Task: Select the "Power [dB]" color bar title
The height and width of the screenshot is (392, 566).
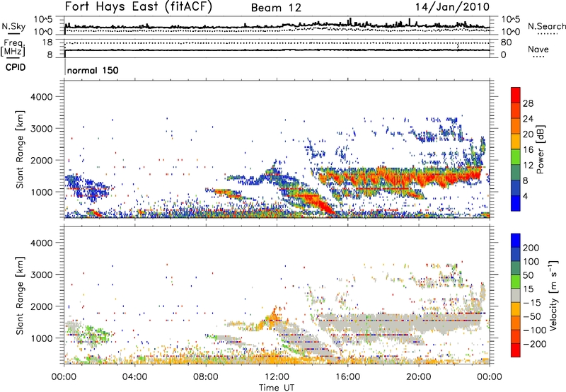Action: pyautogui.click(x=541, y=149)
